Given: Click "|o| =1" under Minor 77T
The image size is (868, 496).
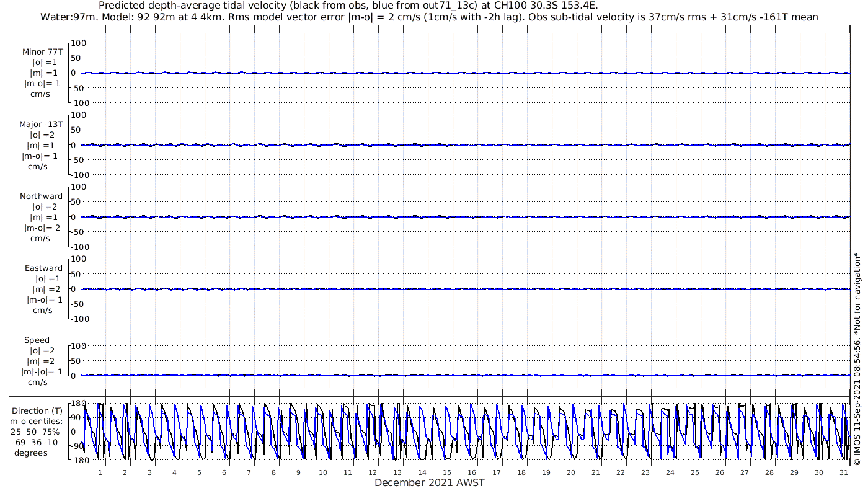Looking at the screenshot, I should 45,63.
